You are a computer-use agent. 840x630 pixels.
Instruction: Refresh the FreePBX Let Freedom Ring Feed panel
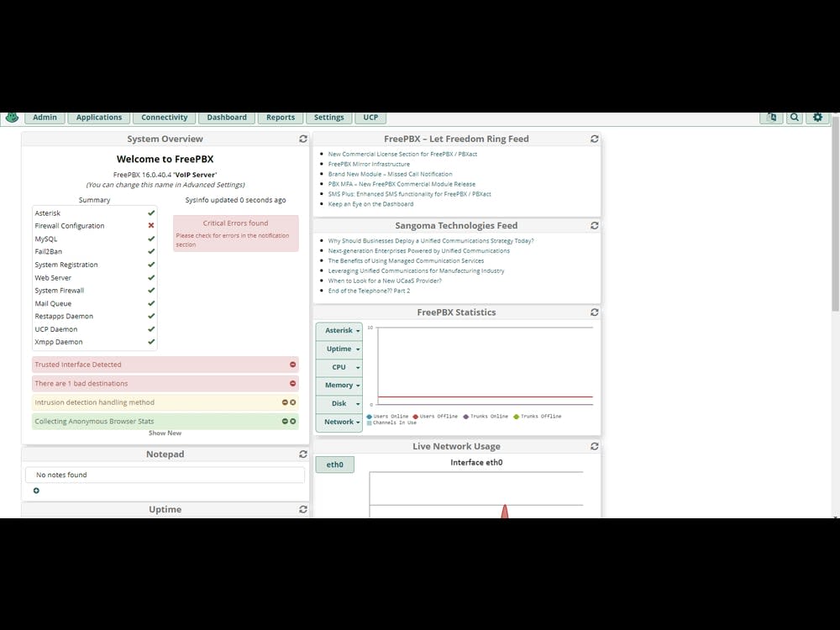(x=595, y=139)
